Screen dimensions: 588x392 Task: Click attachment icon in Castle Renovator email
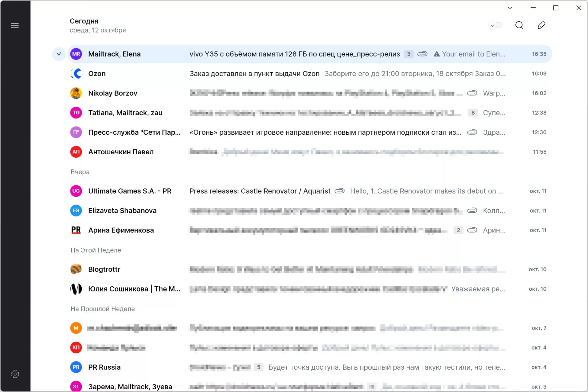(340, 191)
